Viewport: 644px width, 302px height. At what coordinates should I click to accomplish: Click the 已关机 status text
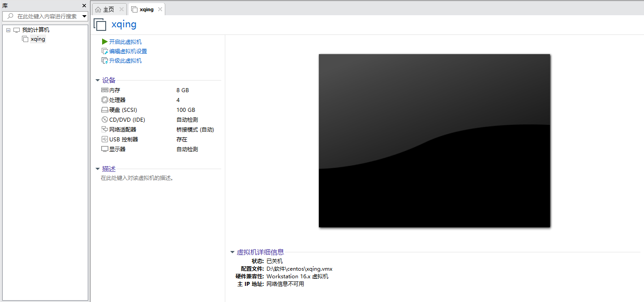[275, 261]
